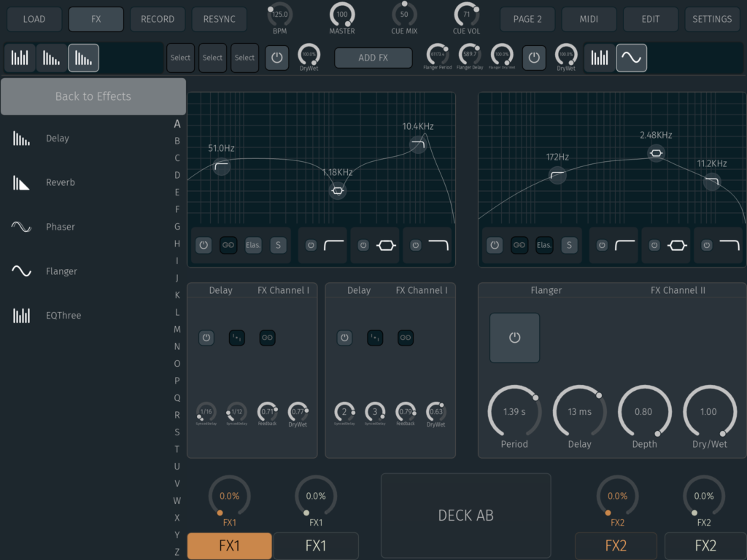Switch to the PAGE 2 tab
747x560 pixels.
click(x=527, y=19)
